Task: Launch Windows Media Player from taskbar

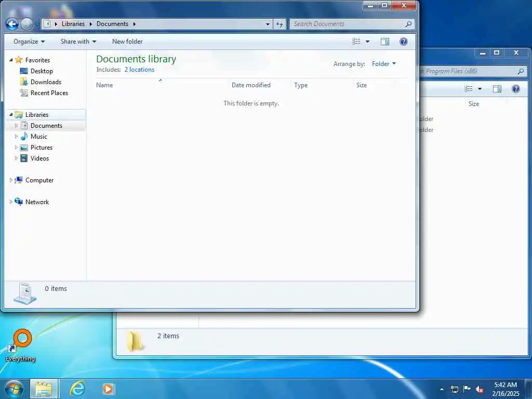Action: pyautogui.click(x=108, y=389)
